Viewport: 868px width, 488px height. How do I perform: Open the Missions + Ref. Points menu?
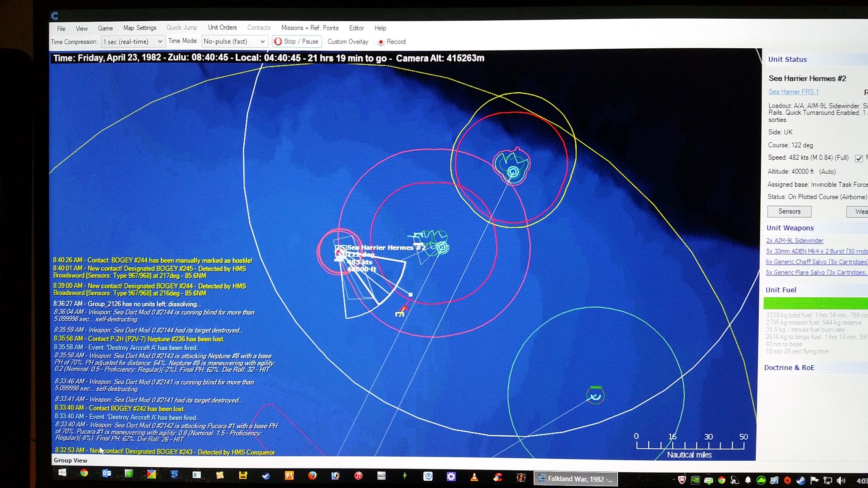[310, 28]
